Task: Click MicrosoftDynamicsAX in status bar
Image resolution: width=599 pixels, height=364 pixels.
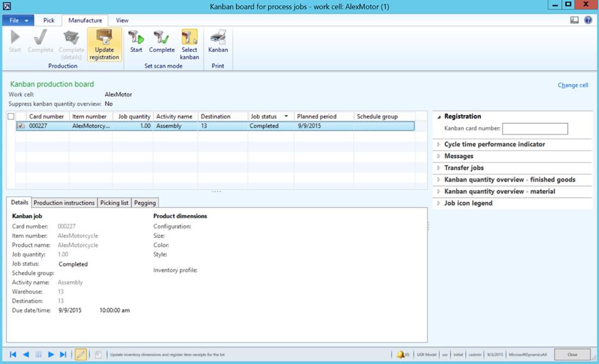Action: point(527,354)
